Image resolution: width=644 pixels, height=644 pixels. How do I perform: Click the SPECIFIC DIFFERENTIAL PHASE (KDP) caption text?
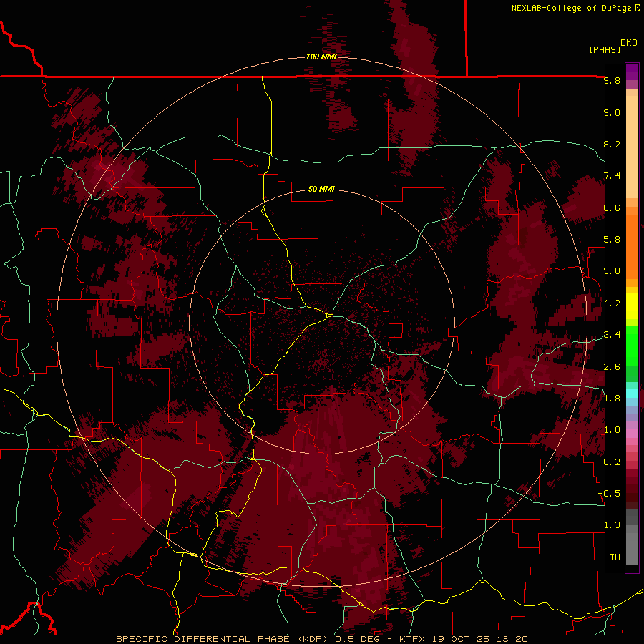(x=223, y=639)
